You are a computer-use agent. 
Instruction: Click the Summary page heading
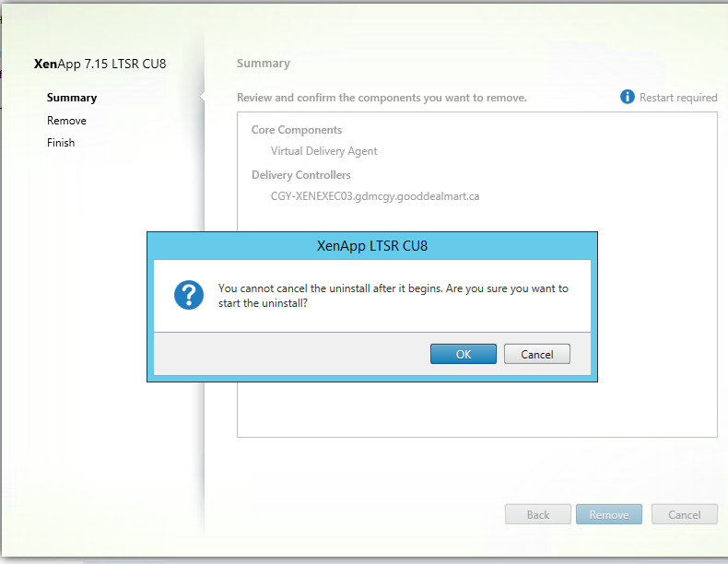(263, 64)
